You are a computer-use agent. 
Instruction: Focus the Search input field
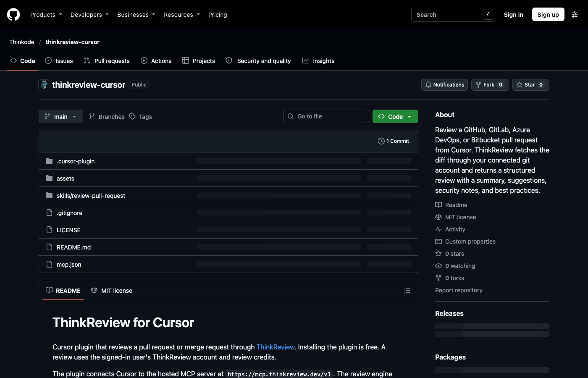pyautogui.click(x=453, y=14)
